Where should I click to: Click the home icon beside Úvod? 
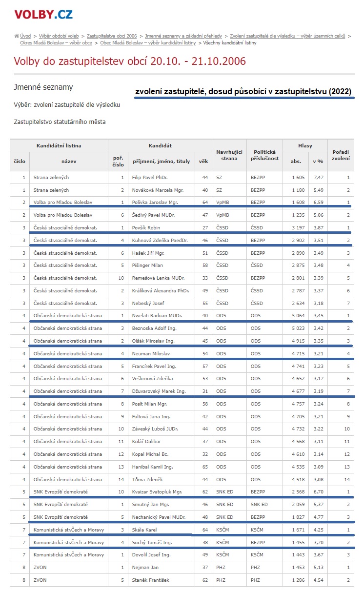(x=17, y=36)
